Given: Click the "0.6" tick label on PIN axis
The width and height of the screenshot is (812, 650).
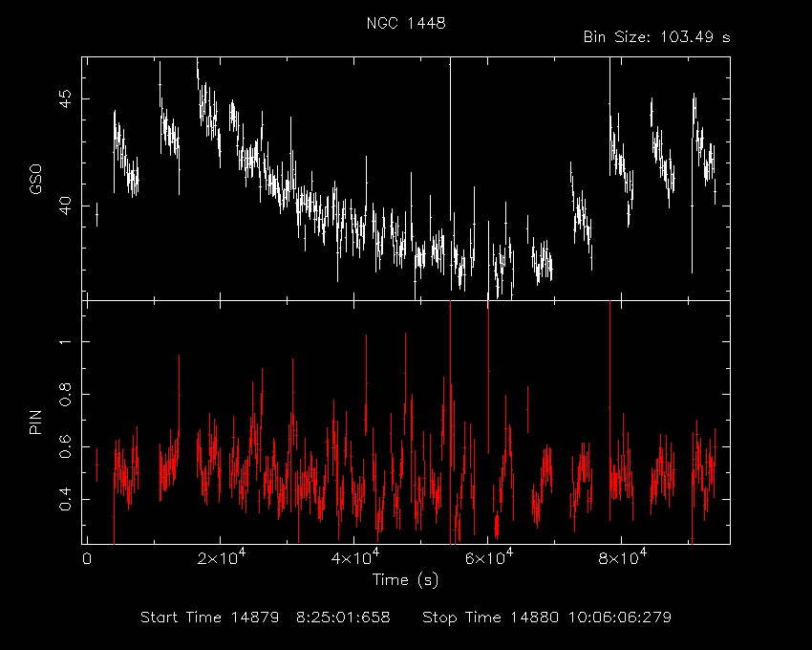Looking at the screenshot, I should tap(65, 446).
